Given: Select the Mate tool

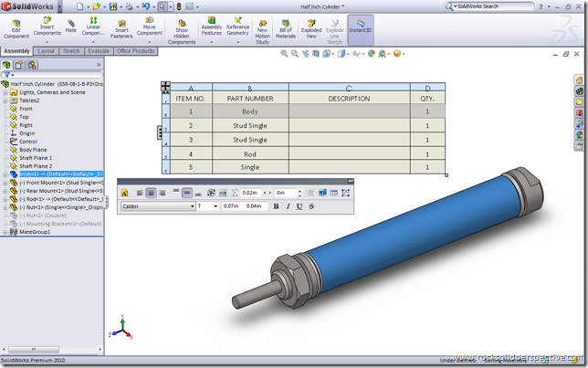Looking at the screenshot, I should [x=71, y=26].
